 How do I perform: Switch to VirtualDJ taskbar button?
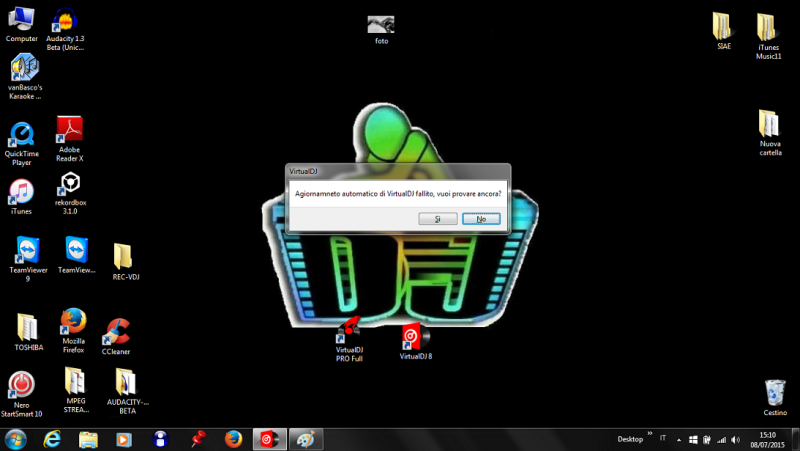(270, 439)
